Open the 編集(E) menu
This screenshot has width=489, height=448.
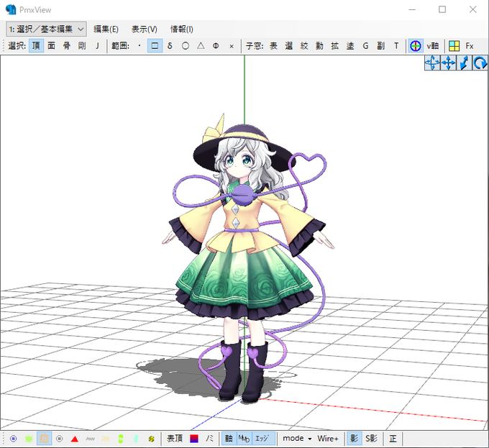[106, 29]
